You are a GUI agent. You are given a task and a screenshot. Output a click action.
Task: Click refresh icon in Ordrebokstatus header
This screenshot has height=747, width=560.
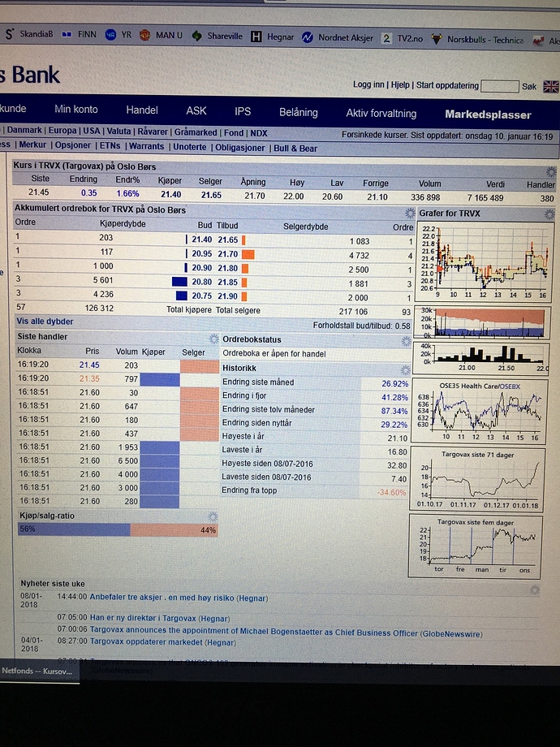406,341
